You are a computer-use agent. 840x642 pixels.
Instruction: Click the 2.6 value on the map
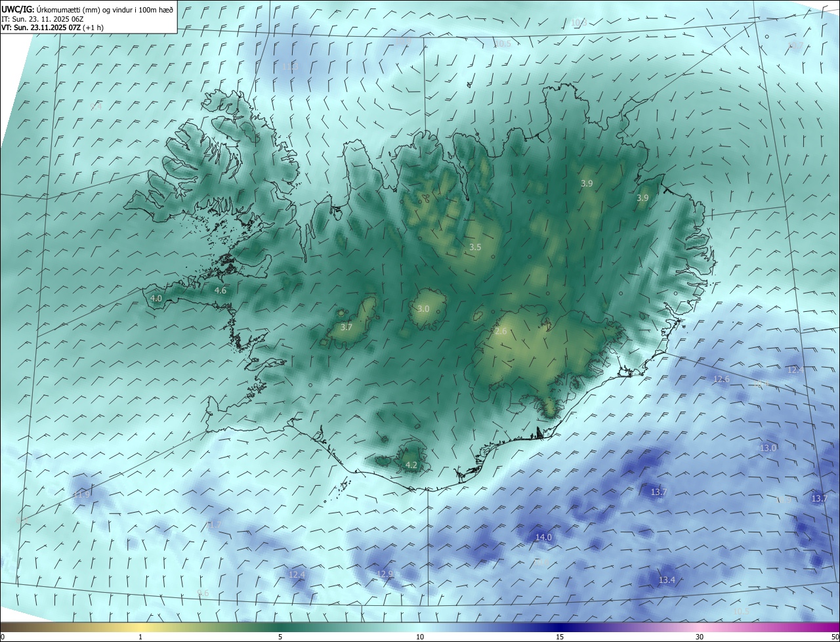click(x=501, y=331)
